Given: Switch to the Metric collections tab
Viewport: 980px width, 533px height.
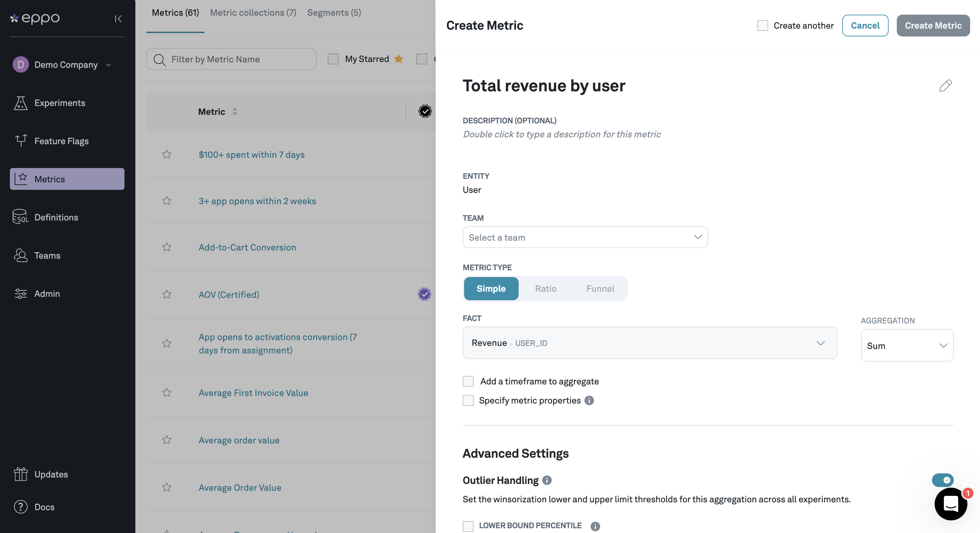Looking at the screenshot, I should (253, 13).
